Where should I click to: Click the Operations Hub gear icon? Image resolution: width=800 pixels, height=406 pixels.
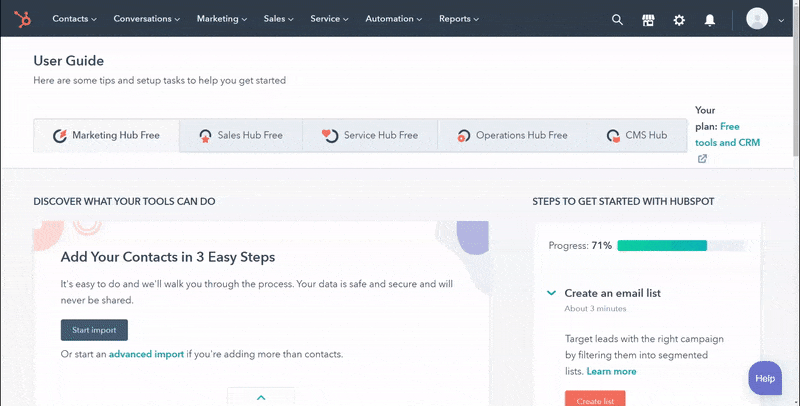(x=463, y=136)
